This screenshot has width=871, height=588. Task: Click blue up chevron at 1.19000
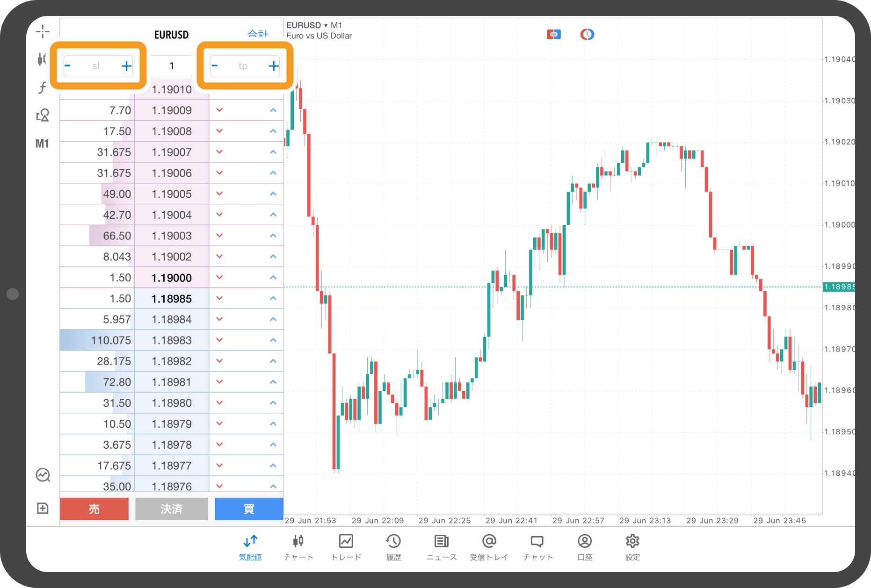(x=273, y=278)
